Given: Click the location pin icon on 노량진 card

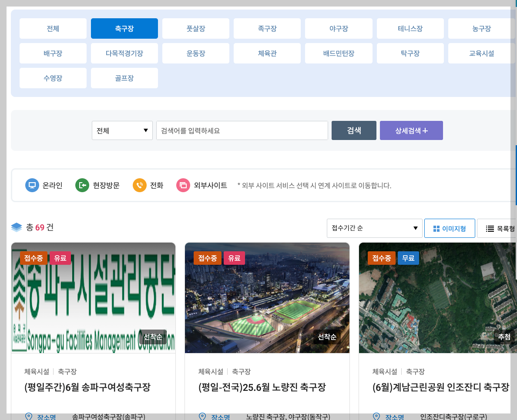Looking at the screenshot, I should [202, 417].
